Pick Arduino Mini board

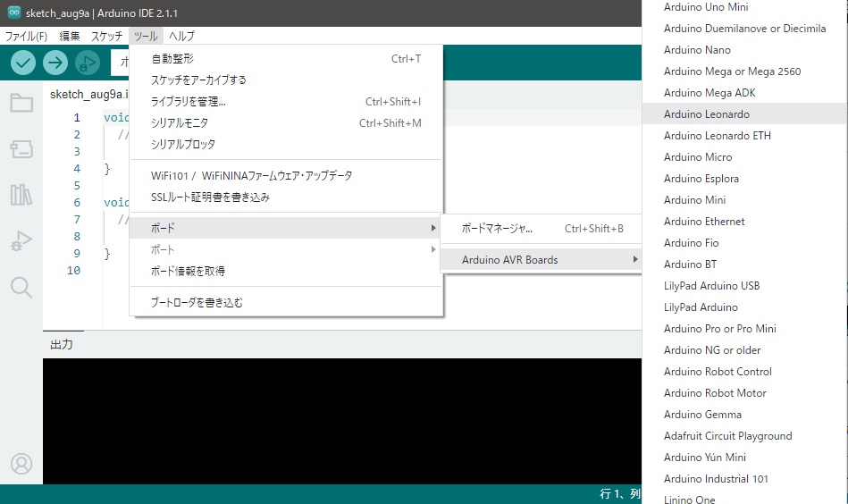(744, 200)
